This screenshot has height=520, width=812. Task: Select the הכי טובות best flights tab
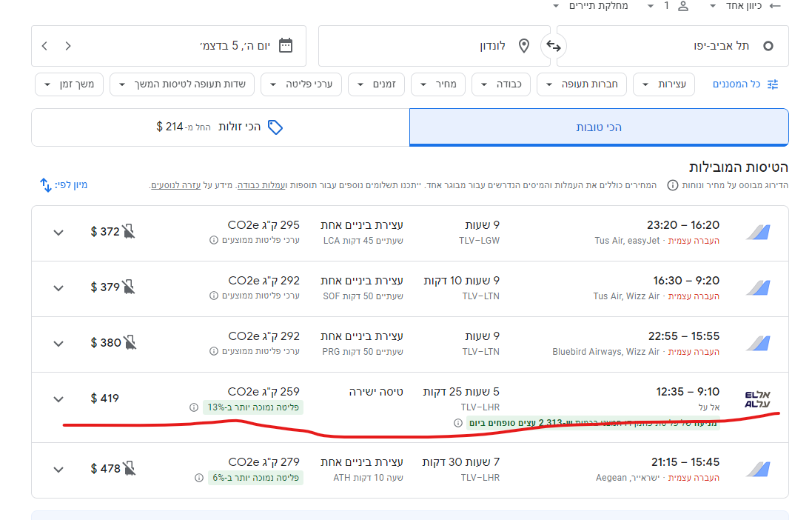point(599,127)
